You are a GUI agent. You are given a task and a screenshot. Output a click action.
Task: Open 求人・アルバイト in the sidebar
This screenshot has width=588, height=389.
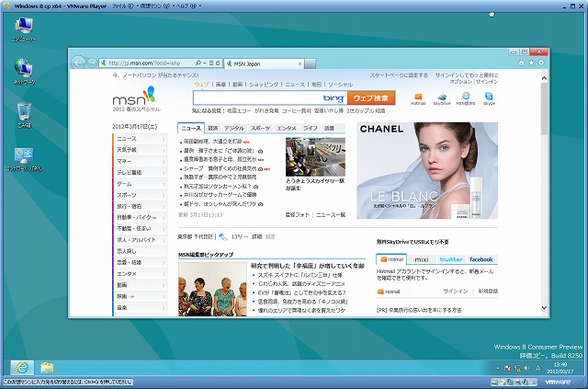coord(140,240)
